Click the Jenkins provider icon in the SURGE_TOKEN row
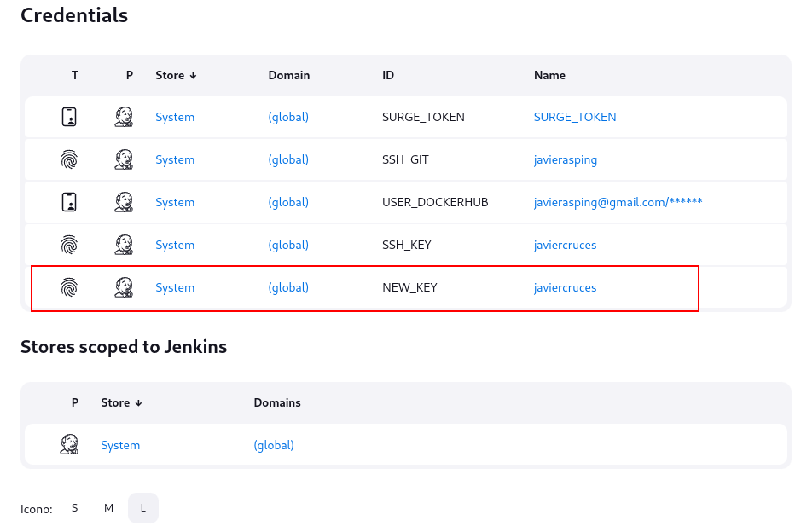Viewport: 801px width, 532px height. [124, 117]
